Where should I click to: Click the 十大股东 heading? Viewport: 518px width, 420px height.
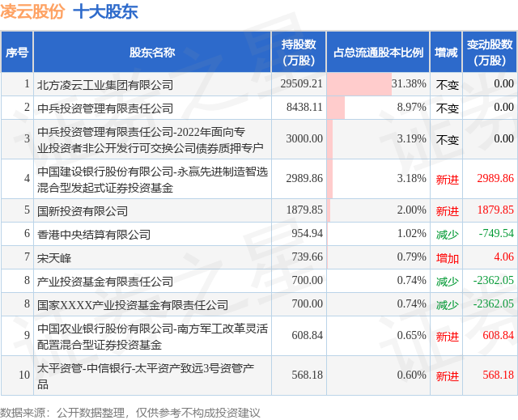click(x=105, y=12)
